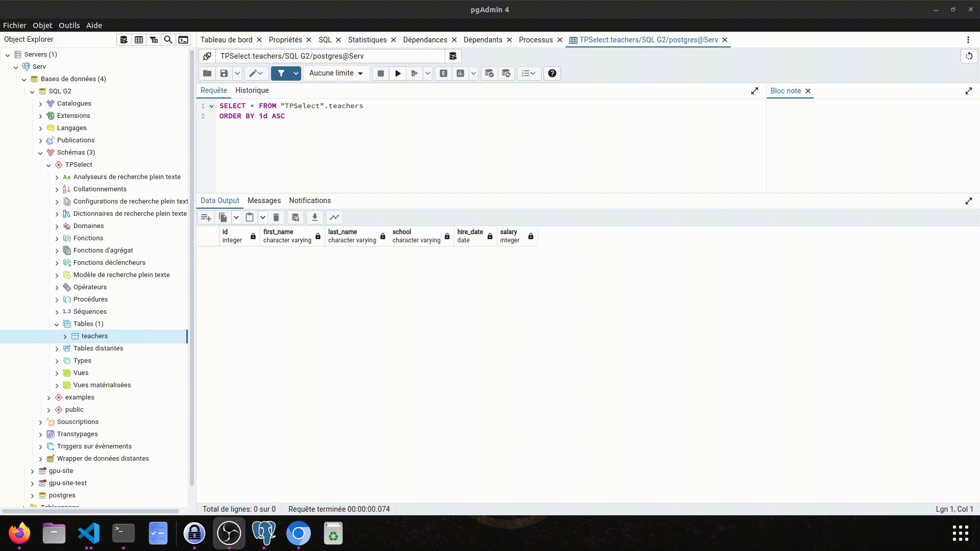Click the connection status icon
This screenshot has width=980, height=551.
(x=207, y=56)
